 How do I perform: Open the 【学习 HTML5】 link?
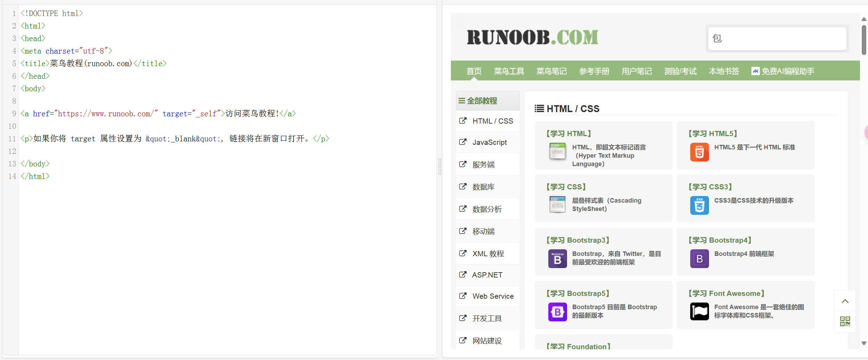712,133
